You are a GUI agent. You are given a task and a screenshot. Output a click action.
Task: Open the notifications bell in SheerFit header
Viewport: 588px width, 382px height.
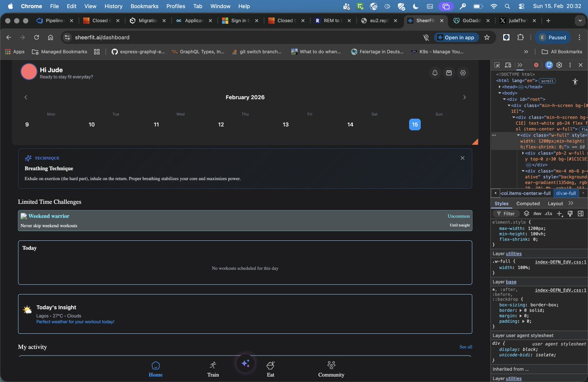[435, 73]
